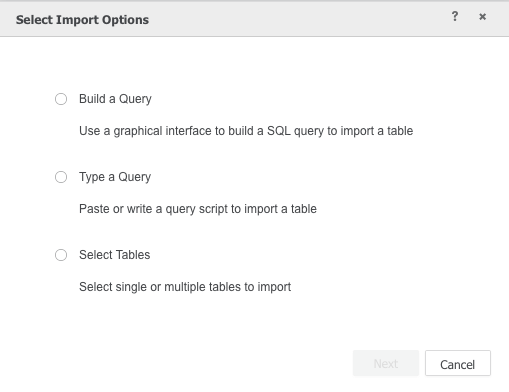The image size is (509, 392).
Task: Click the 'Type a Query' label text
Action: [x=115, y=177]
